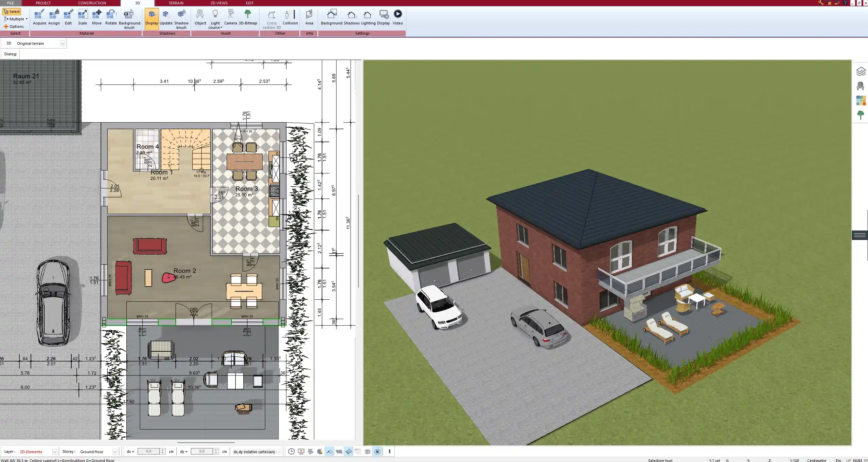Screen dimensions: 868x462
Task: Click the Background brush tool
Action: pyautogui.click(x=129, y=19)
